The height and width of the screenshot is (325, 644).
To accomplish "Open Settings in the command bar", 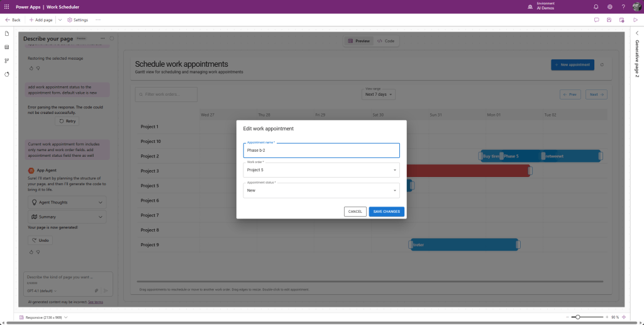I will (77, 20).
